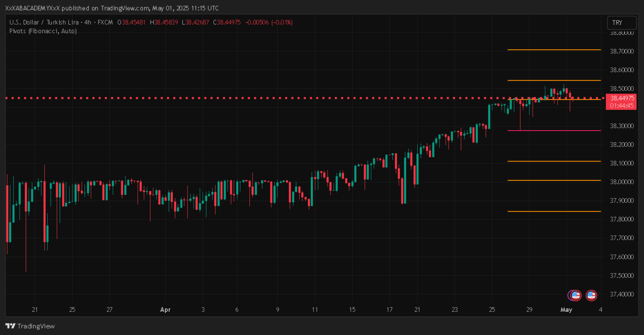Click the -0.00506 (-0.01%) change value
644x335 pixels.
pyautogui.click(x=268, y=22)
